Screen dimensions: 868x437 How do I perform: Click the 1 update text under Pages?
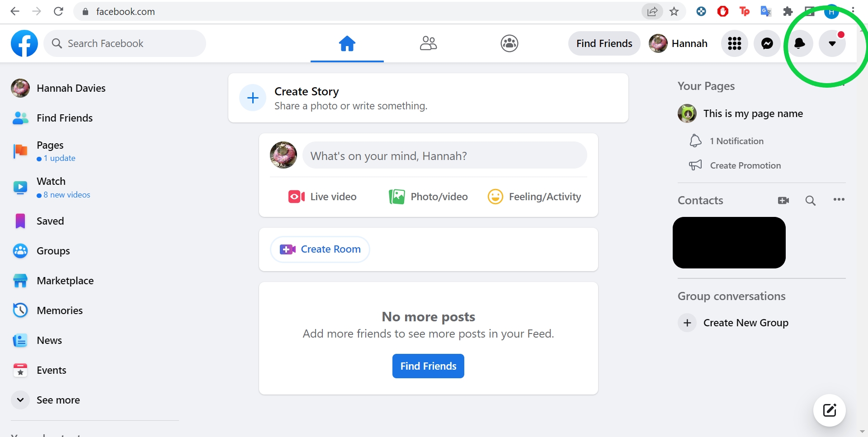60,158
